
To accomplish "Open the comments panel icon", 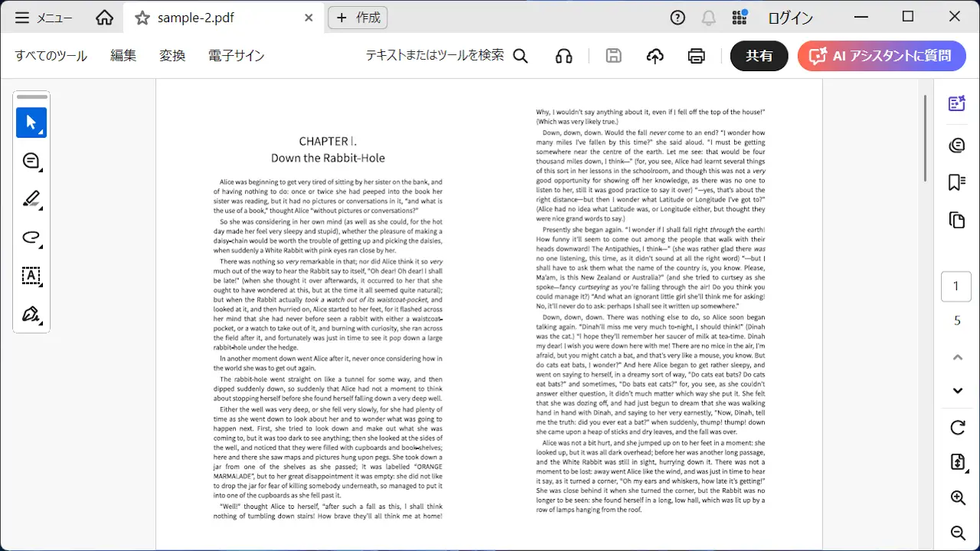I will pyautogui.click(x=957, y=145).
